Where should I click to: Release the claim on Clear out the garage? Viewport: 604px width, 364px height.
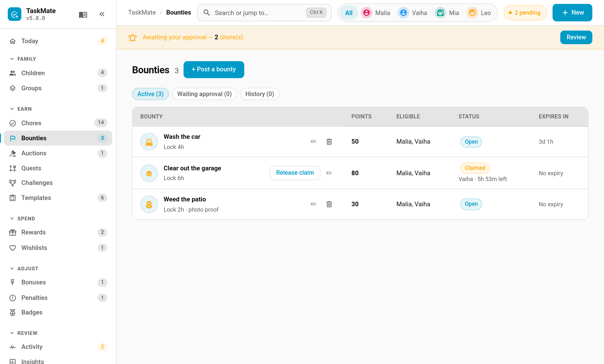[x=295, y=173]
